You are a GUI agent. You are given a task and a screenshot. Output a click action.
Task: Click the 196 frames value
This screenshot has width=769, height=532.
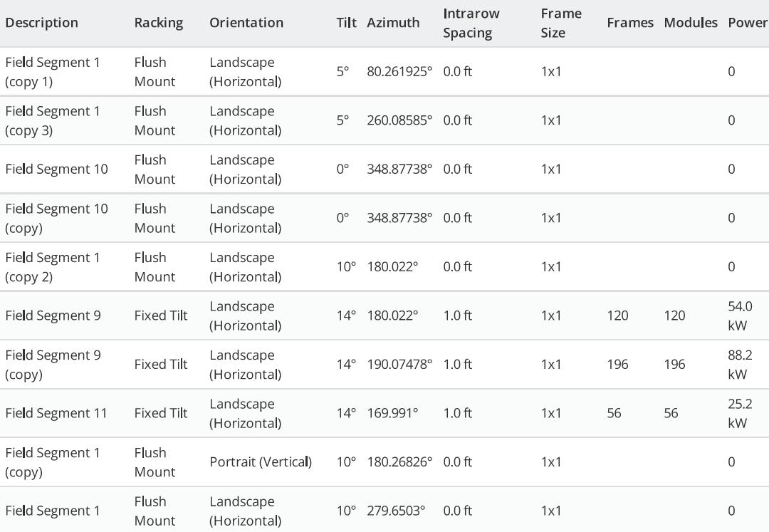pyautogui.click(x=617, y=364)
